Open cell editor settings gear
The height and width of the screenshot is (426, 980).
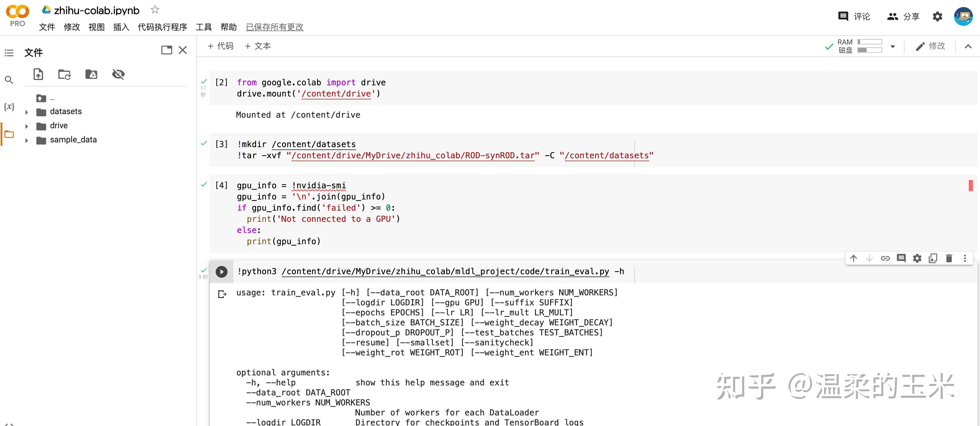point(917,258)
